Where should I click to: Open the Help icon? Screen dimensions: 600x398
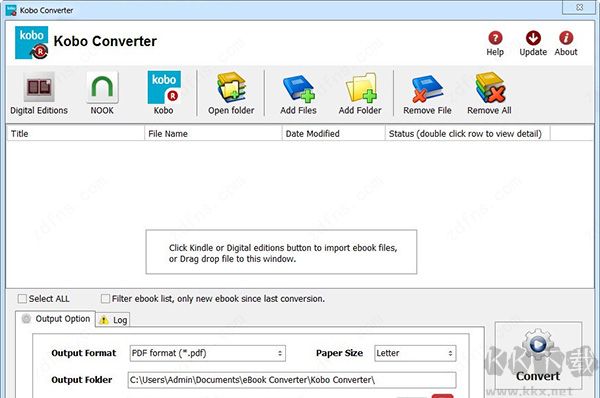495,38
